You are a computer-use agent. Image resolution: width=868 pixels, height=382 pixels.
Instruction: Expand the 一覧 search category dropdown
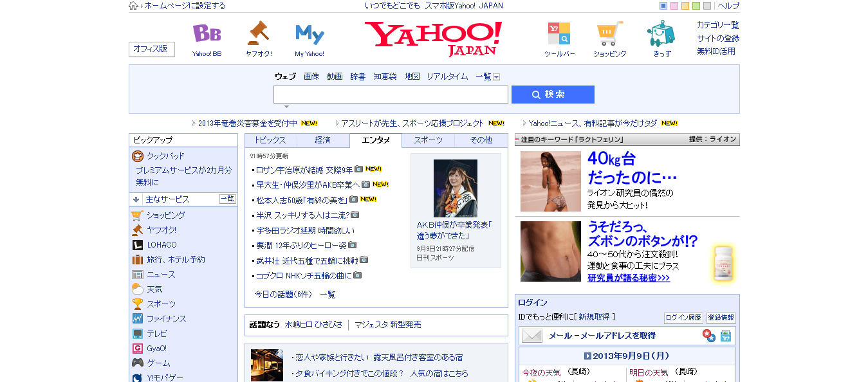click(x=496, y=77)
